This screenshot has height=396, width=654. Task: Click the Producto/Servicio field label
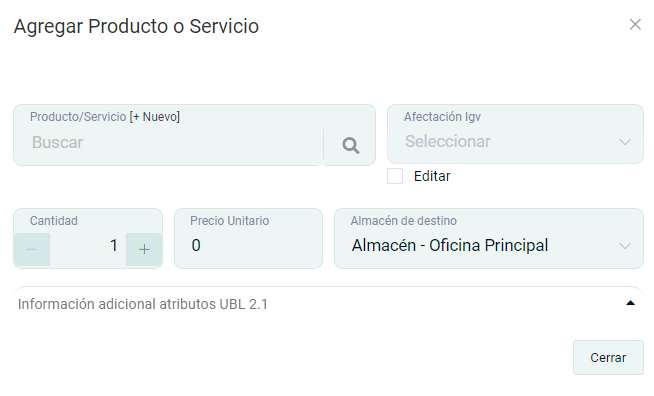click(78, 116)
